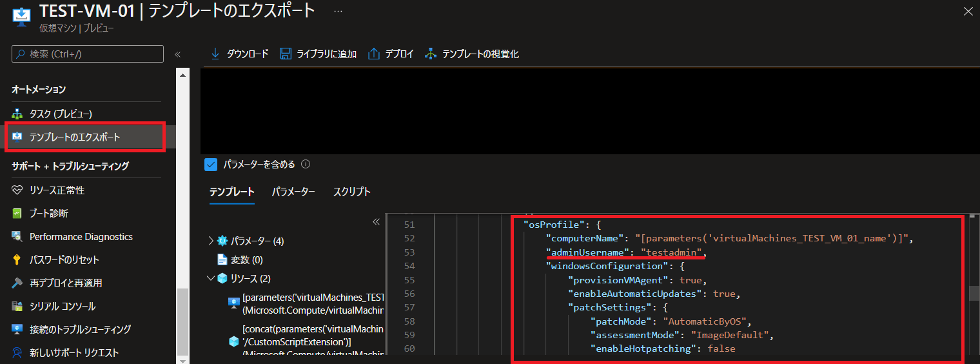Click the 再デプロイと再適用 hammer icon

coord(17,283)
